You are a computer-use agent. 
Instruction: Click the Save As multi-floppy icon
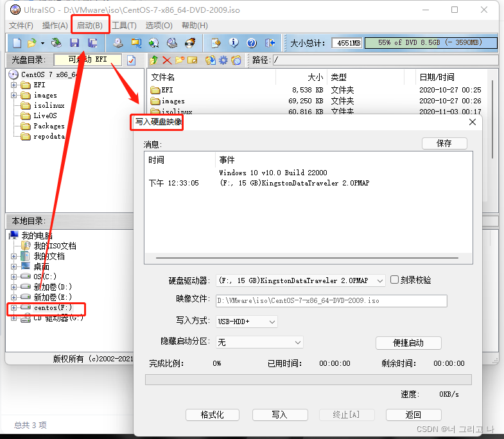93,43
